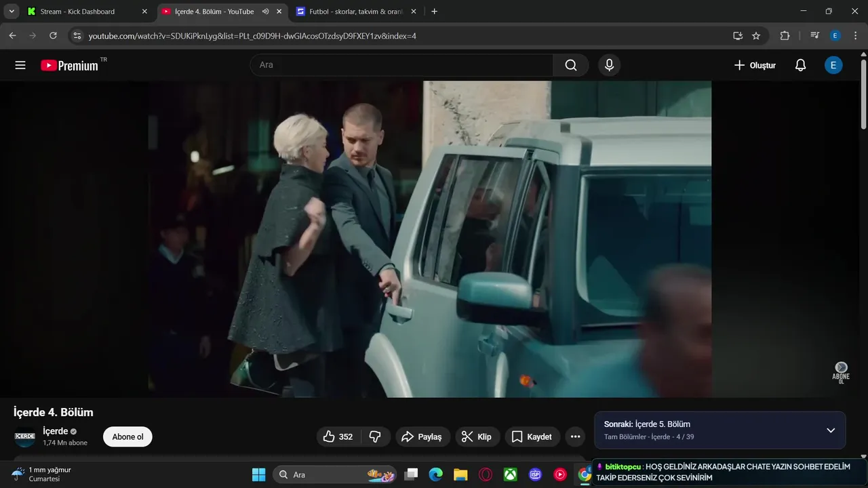The width and height of the screenshot is (868, 488).
Task: Click the YouTube URL in the address bar
Action: point(252,36)
